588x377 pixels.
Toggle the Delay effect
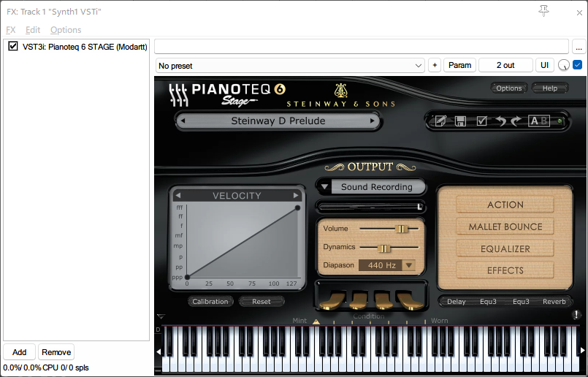click(456, 302)
